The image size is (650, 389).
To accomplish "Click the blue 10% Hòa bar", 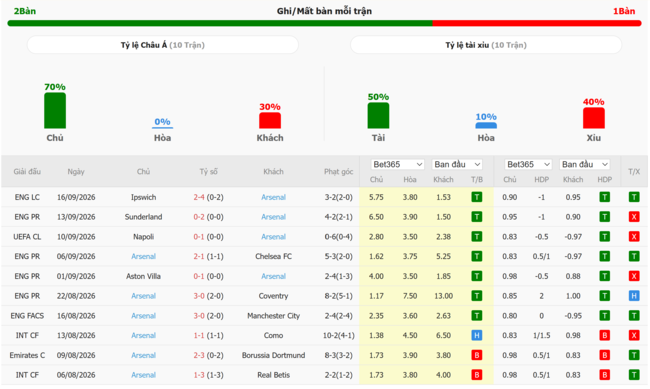I will point(486,126).
